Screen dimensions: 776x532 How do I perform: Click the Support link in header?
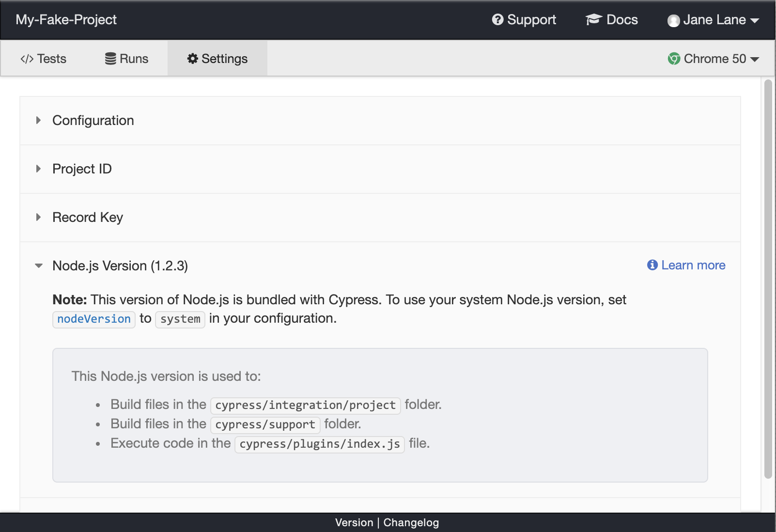pos(524,20)
